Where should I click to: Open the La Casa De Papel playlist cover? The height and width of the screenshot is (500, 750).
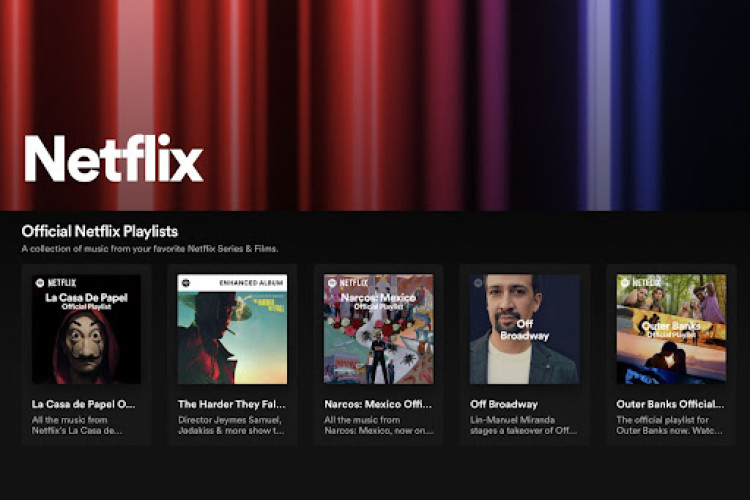click(x=86, y=329)
